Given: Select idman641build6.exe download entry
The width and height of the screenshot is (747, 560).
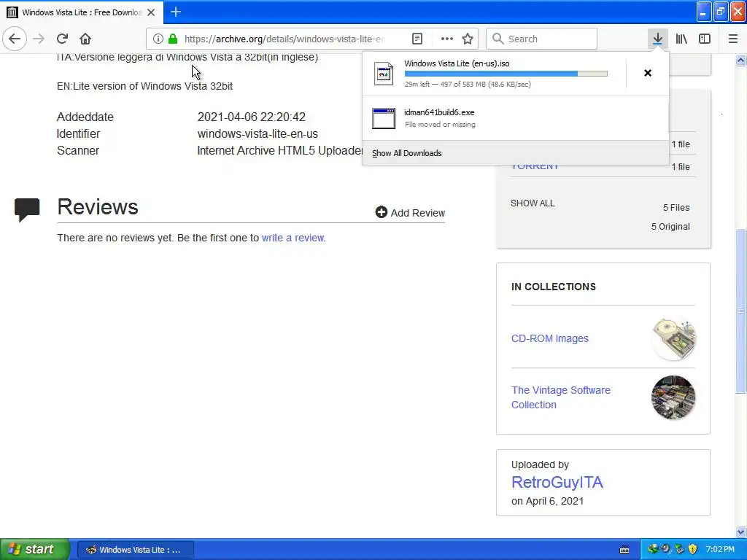Looking at the screenshot, I should click(x=516, y=118).
